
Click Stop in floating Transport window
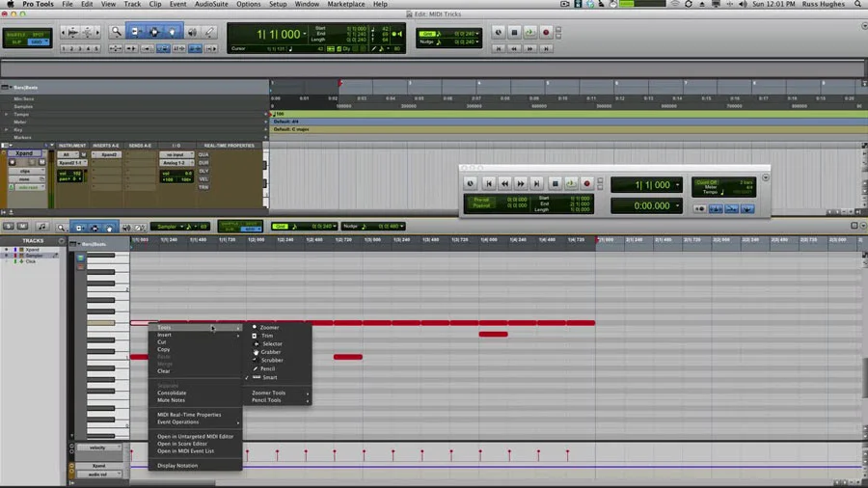tap(556, 183)
